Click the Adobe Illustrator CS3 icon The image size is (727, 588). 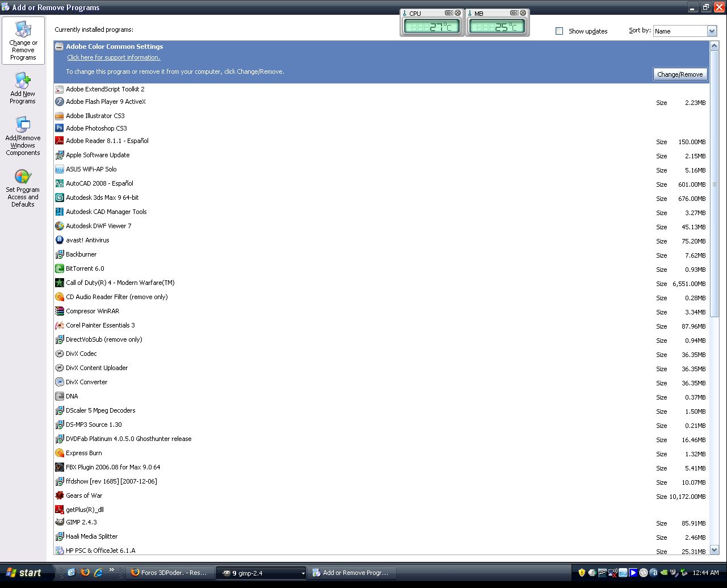(60, 116)
